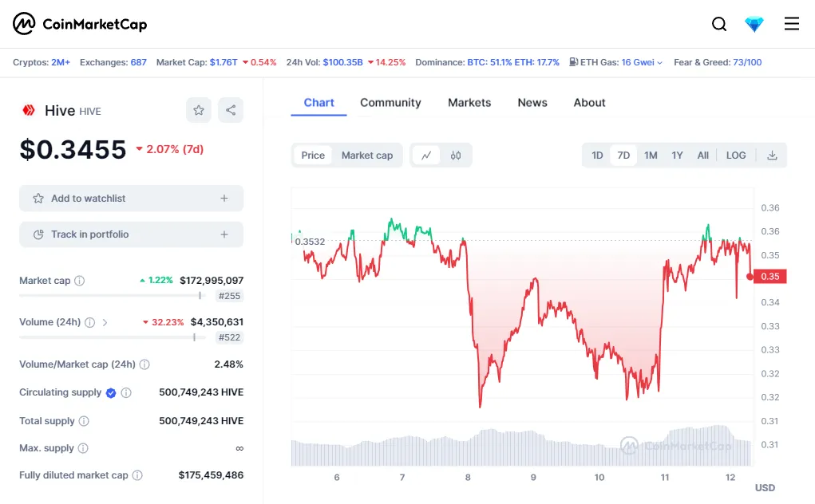Open the CoinMarketCap logo home link
Image resolution: width=815 pixels, height=504 pixels.
click(80, 24)
